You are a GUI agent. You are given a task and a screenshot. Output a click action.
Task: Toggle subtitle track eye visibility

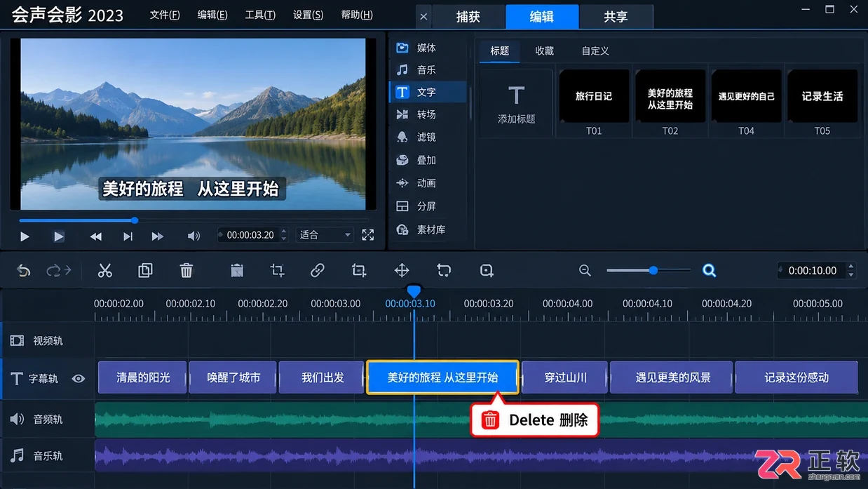(79, 378)
